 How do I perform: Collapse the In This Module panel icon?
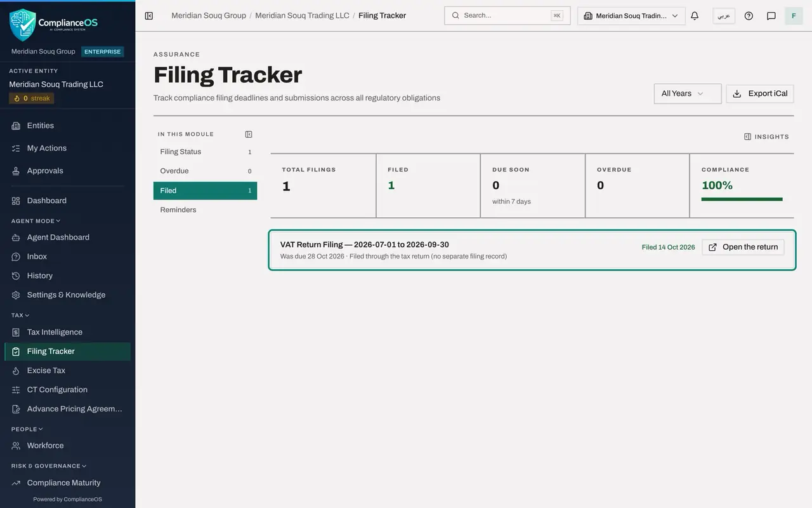pos(249,134)
